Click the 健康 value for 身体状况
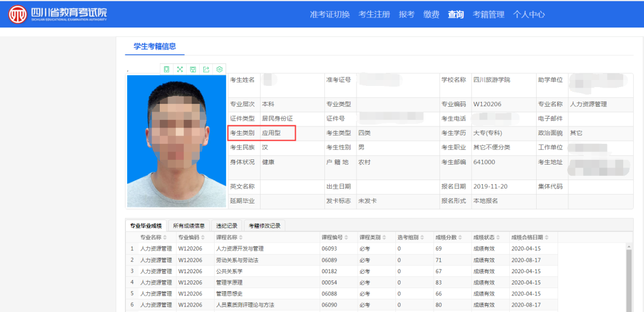Viewport: 644px width, 312px height. (268, 162)
